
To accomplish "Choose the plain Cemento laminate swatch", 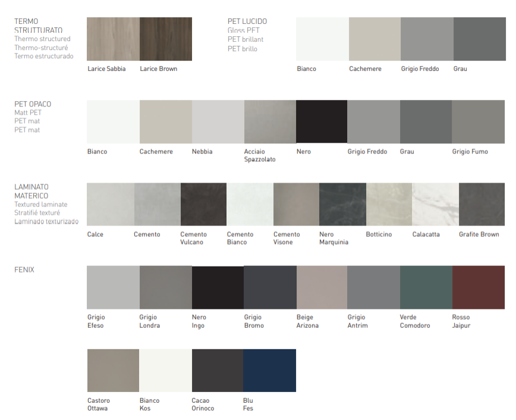I will coord(158,204).
